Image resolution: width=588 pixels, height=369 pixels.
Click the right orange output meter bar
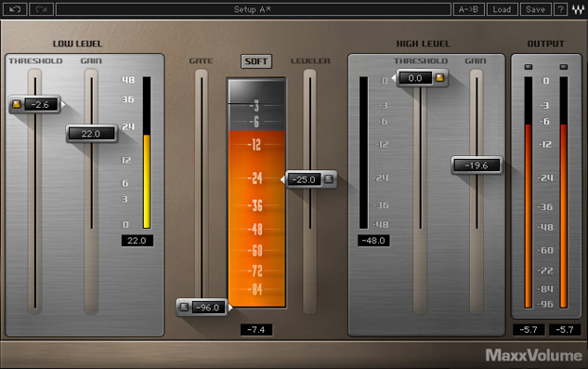[564, 192]
